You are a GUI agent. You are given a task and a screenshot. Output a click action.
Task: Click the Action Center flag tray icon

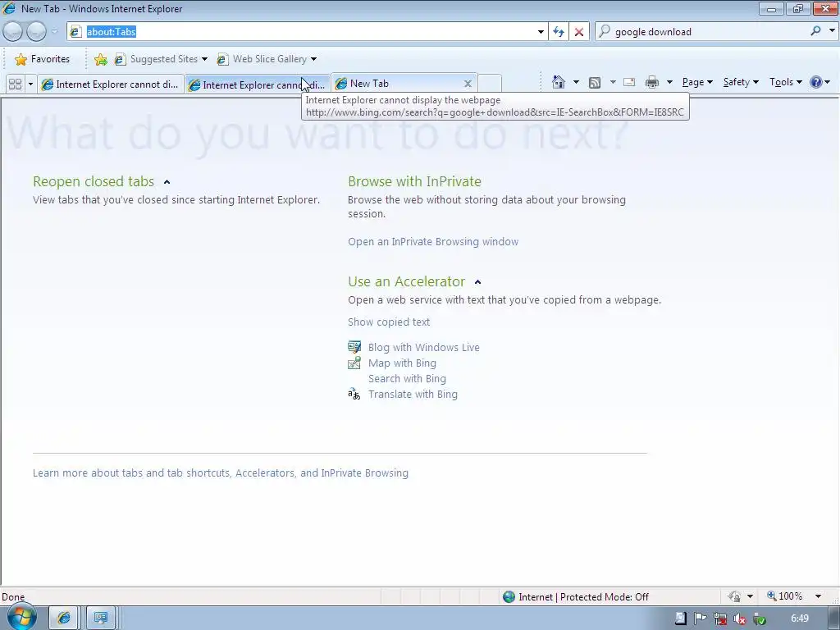click(701, 619)
